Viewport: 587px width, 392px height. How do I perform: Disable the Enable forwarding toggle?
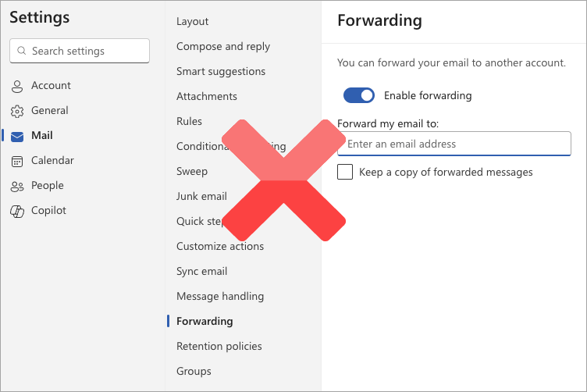[x=359, y=96]
